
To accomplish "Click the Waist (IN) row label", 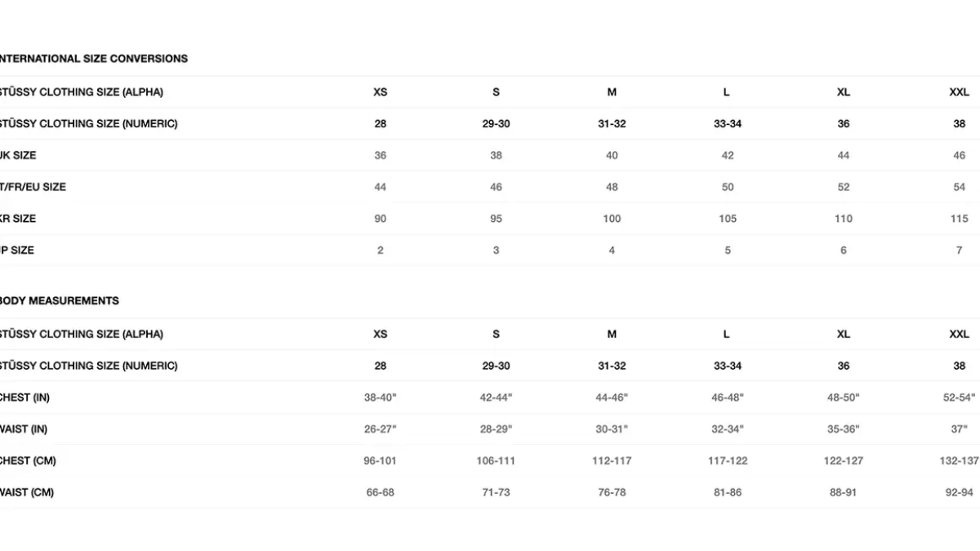I will pyautogui.click(x=24, y=429).
